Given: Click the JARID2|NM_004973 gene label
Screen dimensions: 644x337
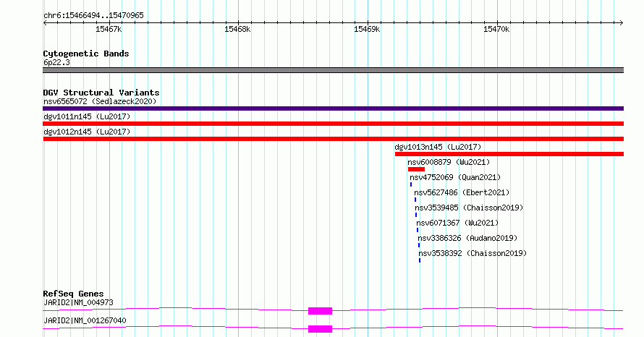Looking at the screenshot, I should [x=78, y=302].
